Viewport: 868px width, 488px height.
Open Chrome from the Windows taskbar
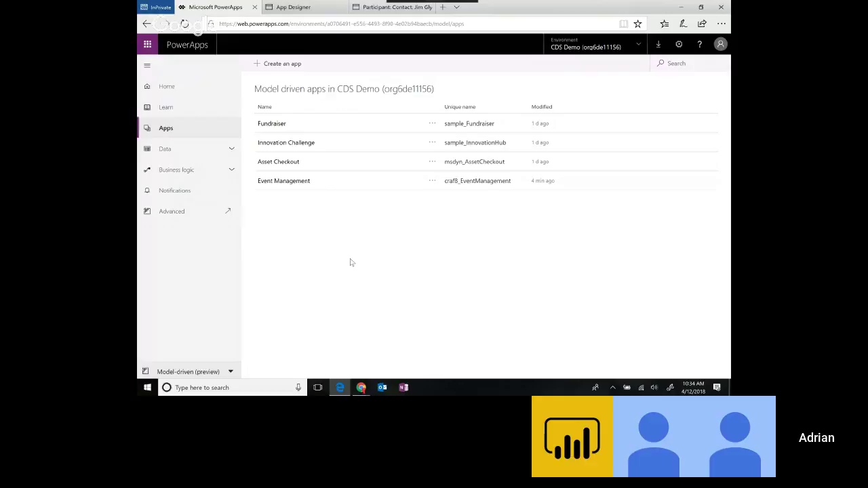click(x=361, y=388)
